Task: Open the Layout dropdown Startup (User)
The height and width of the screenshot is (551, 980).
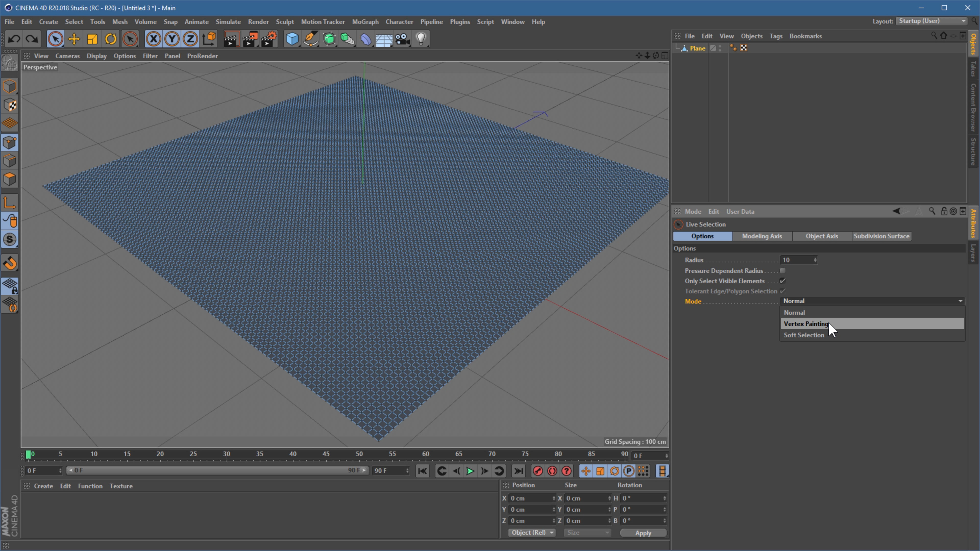Action: [931, 21]
